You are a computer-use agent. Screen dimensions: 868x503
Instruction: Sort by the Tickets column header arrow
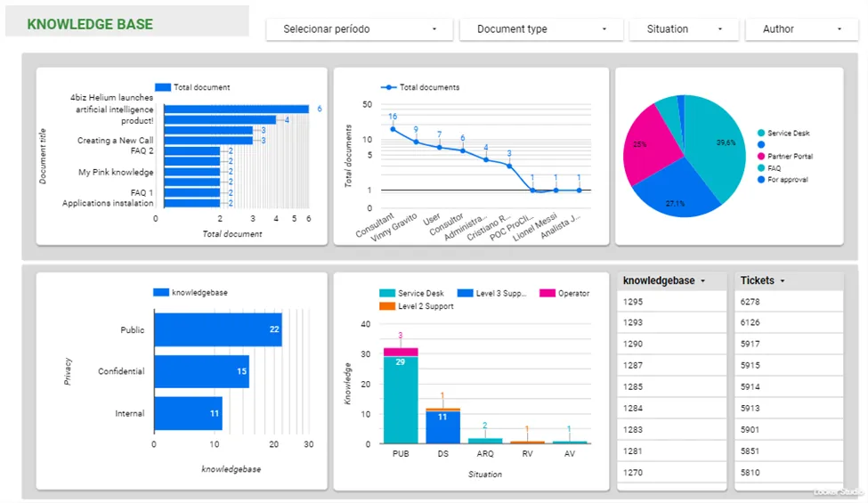click(x=783, y=281)
